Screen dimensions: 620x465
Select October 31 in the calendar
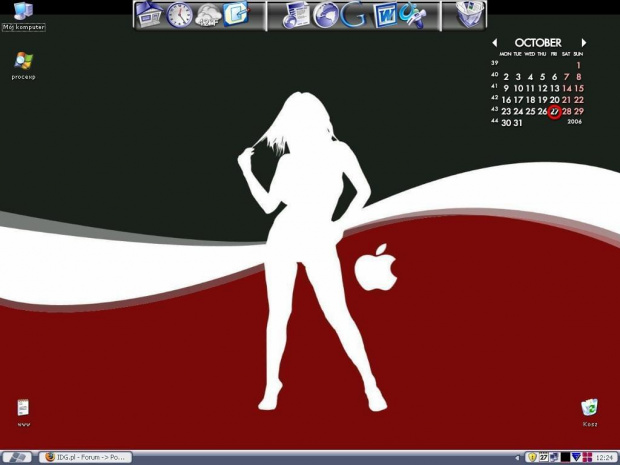tap(518, 123)
